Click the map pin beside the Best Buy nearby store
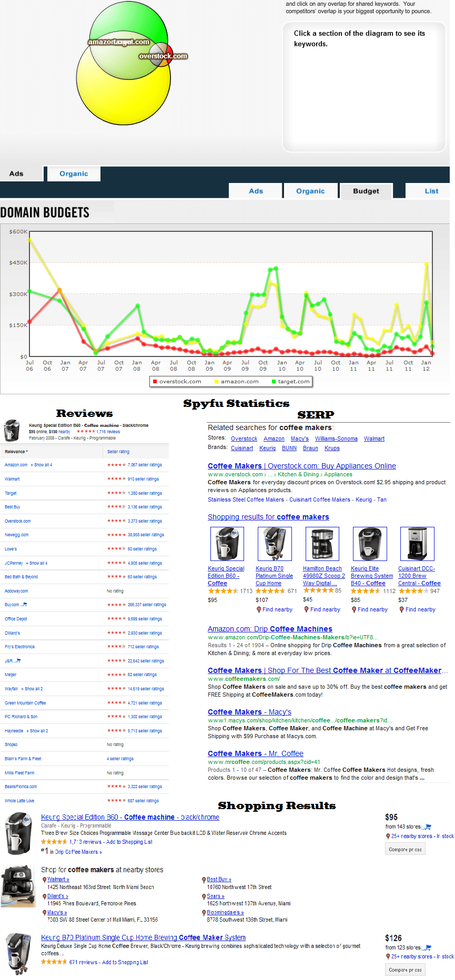 (x=204, y=880)
